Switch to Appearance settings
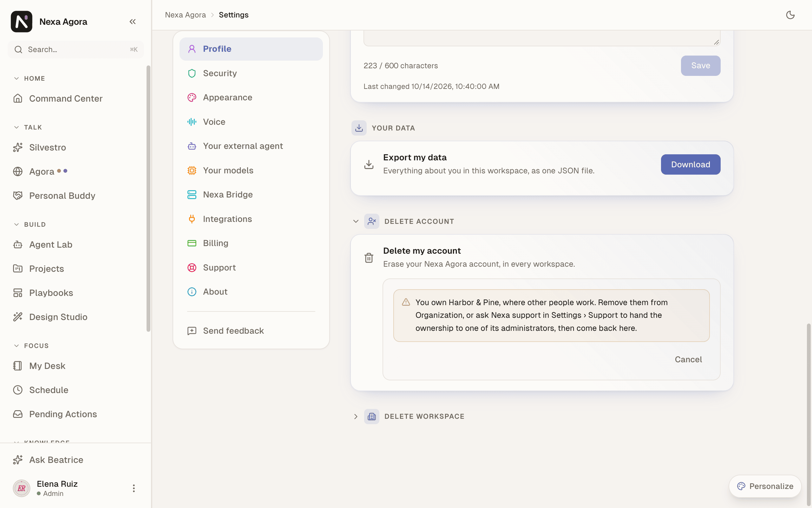Viewport: 812px width, 508px height. point(251,97)
